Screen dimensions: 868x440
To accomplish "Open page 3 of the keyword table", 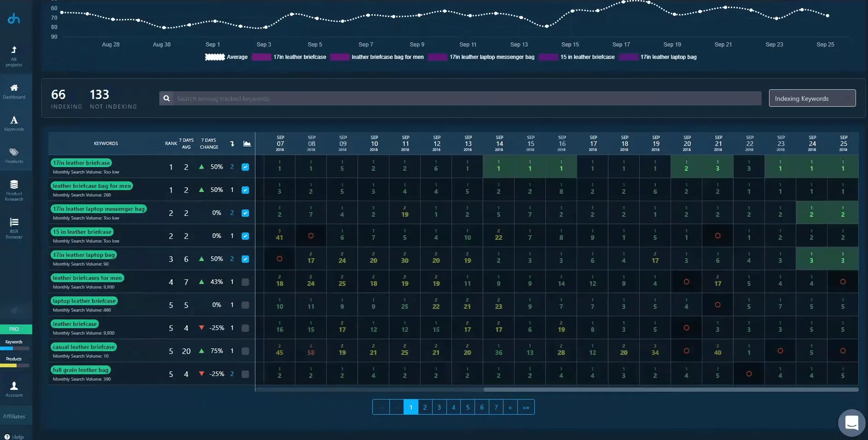I will pyautogui.click(x=439, y=407).
